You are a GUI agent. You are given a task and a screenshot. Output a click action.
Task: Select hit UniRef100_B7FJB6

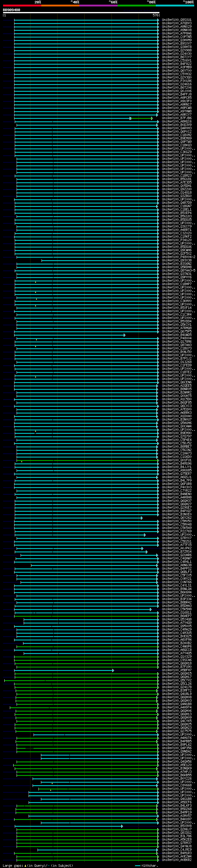[x=176, y=118]
